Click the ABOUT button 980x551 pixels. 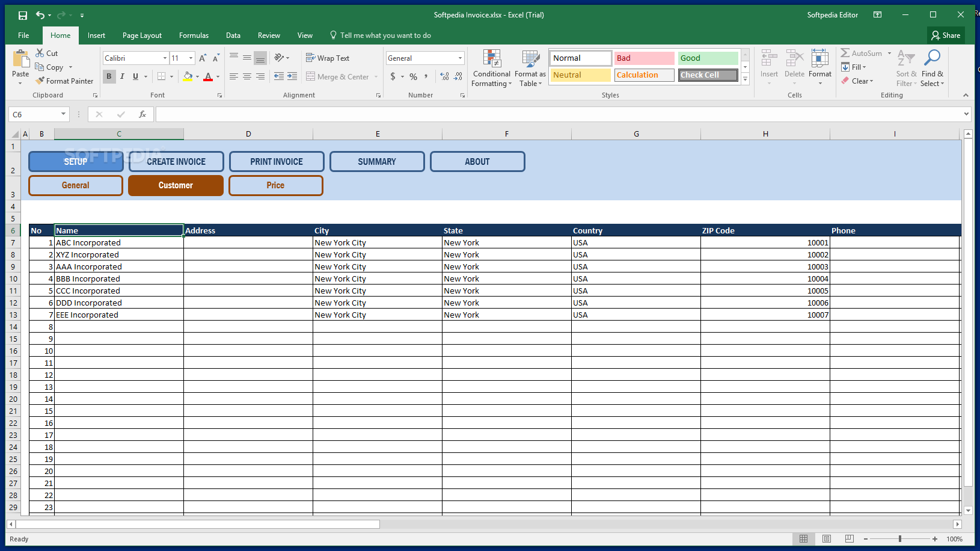coord(477,161)
